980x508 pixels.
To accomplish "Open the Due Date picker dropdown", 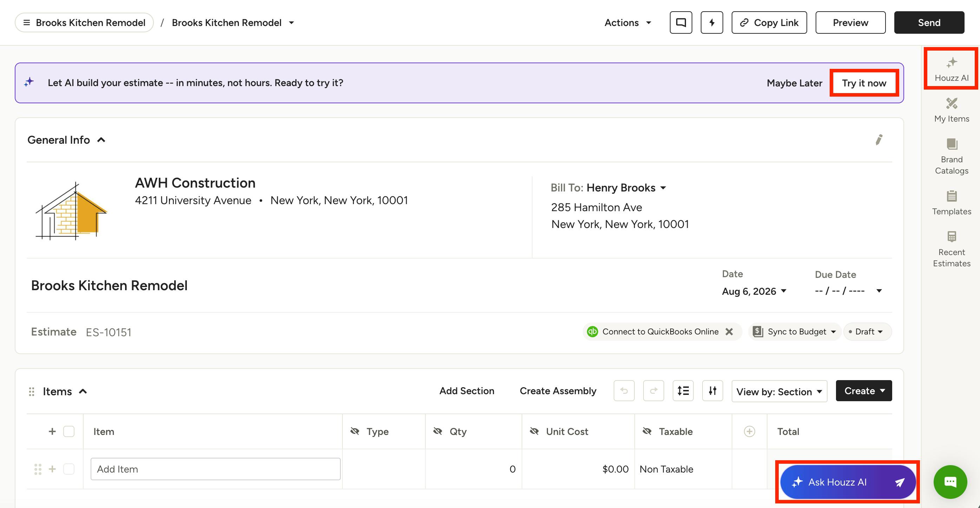I will click(848, 291).
